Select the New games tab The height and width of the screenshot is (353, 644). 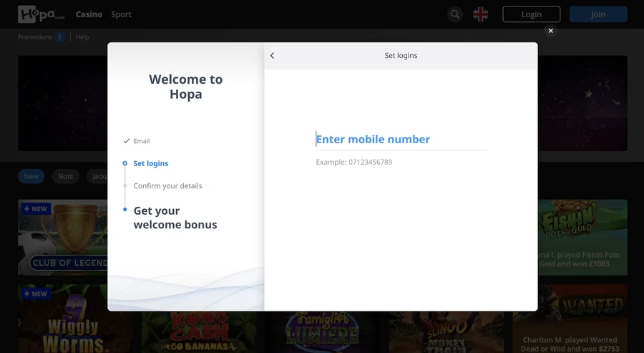31,176
